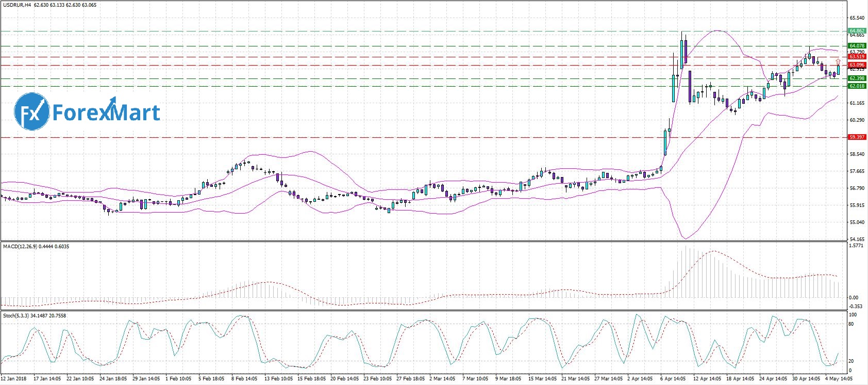Click the USDRUR,H4 symbol title
Viewport: 868px width, 385px height.
click(17, 5)
